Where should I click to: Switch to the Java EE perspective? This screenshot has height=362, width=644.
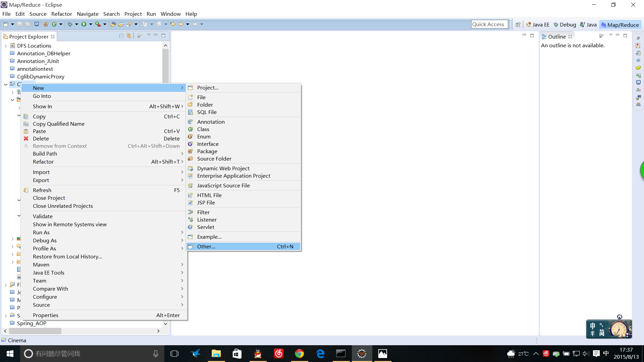(x=538, y=24)
